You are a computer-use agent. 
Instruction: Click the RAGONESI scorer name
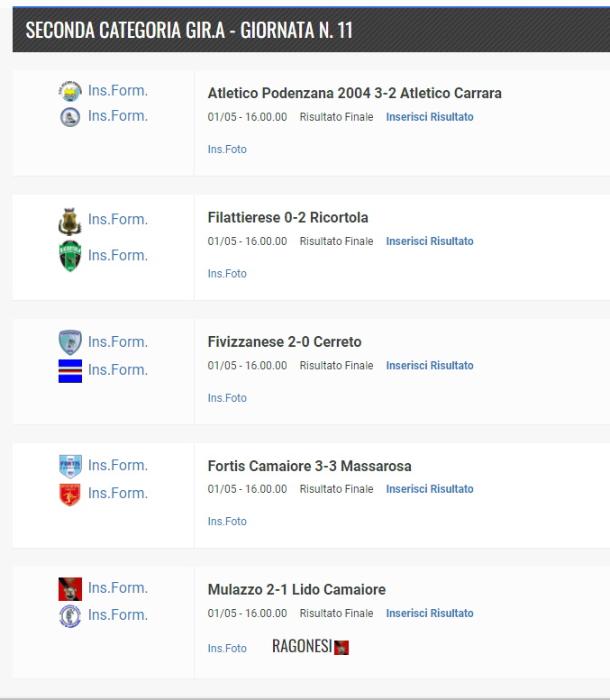coord(302,647)
